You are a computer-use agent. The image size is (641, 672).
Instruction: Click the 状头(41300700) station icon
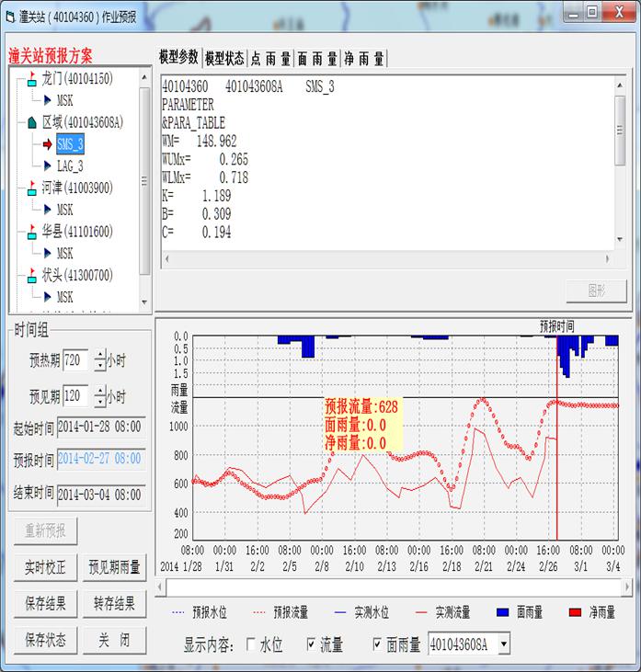pyautogui.click(x=32, y=276)
